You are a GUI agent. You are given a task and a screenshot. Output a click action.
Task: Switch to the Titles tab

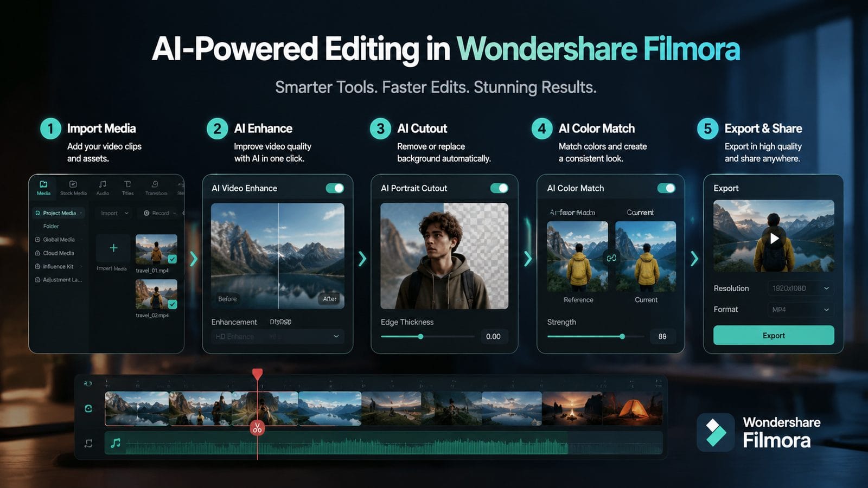(x=127, y=188)
